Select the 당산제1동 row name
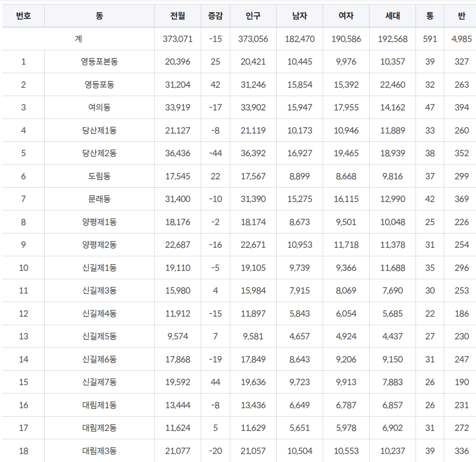Screen dimensions: 476x462 [x=99, y=130]
